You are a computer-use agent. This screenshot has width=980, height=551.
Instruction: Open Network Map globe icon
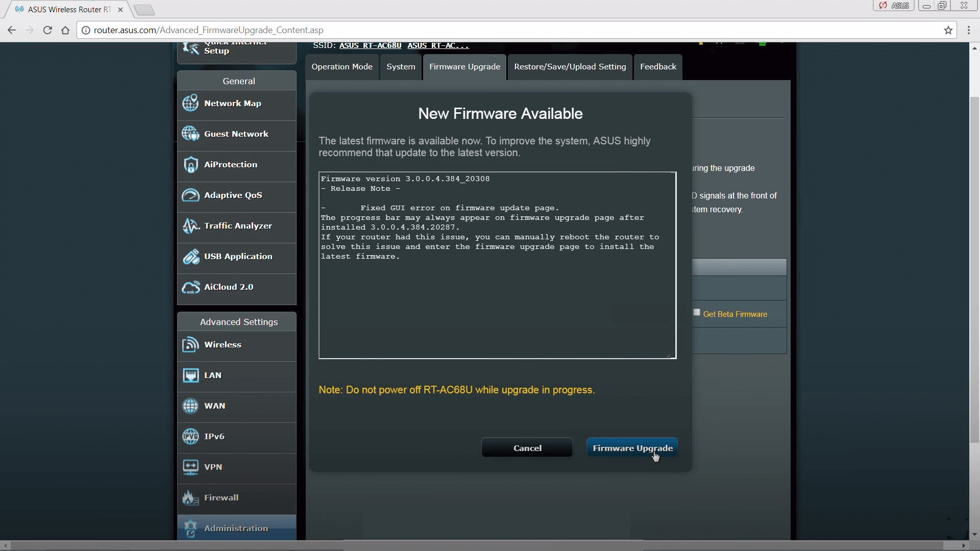190,103
